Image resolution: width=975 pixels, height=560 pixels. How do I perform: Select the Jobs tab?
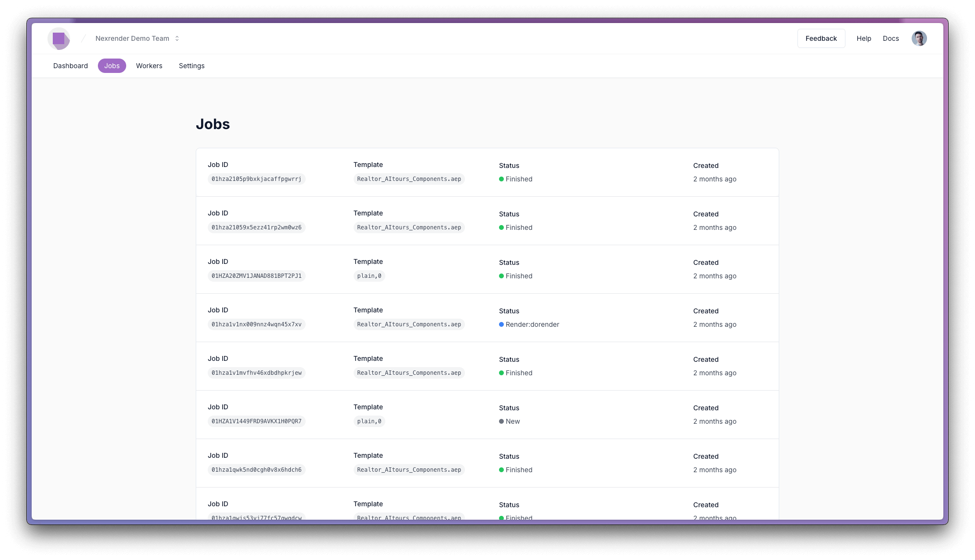[112, 66]
